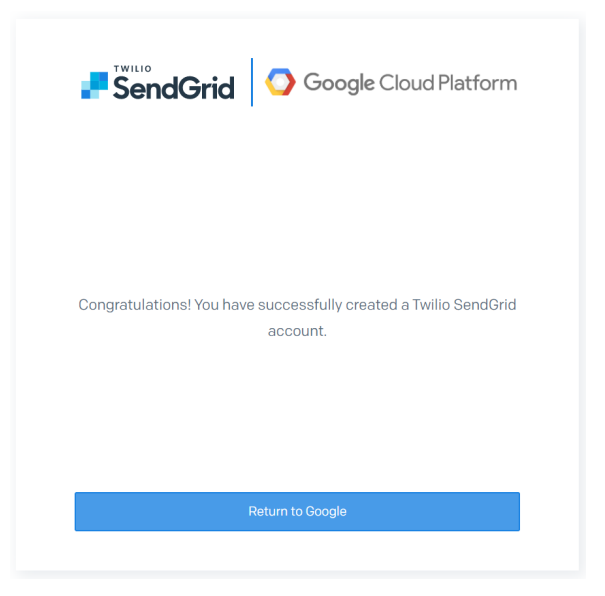605x596 pixels.
Task: Click the Congratulations success message
Action: 297,317
